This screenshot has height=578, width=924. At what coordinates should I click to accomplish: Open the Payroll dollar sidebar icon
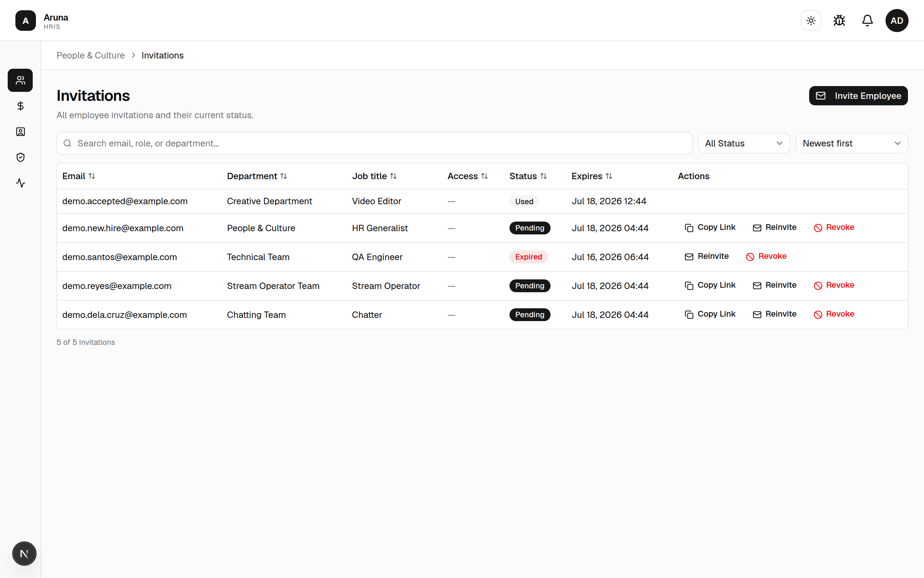[x=20, y=106]
